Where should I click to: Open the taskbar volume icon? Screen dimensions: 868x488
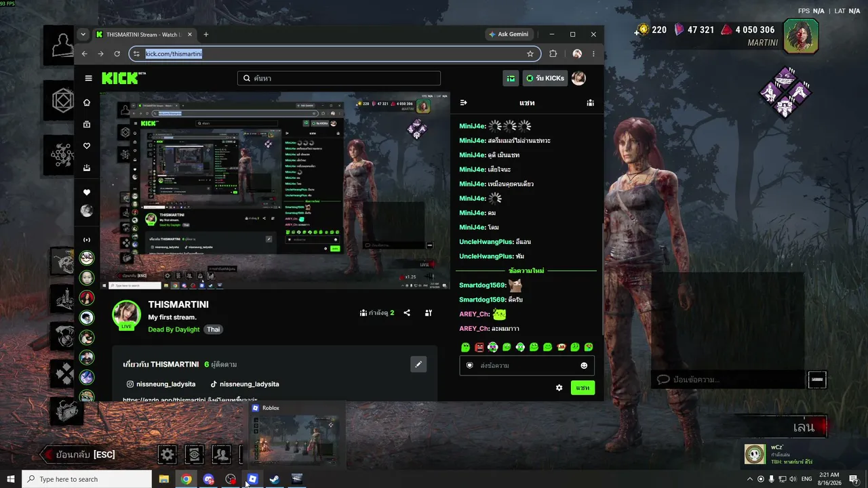pos(793,479)
